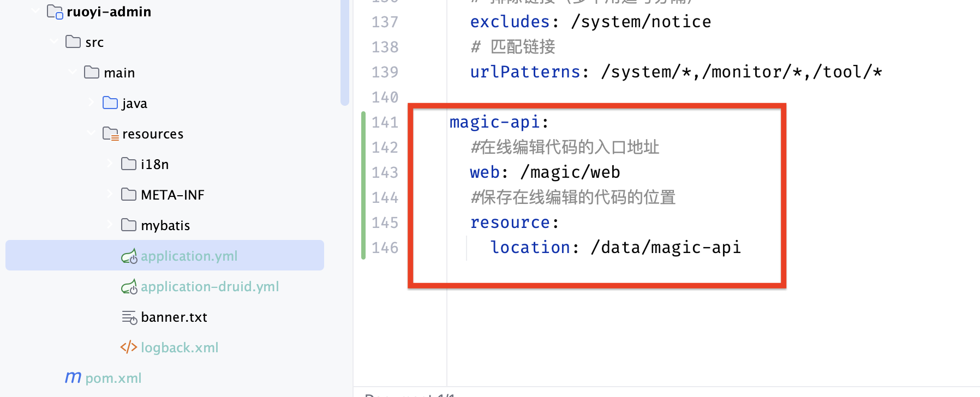Click the excludes key on line 137

510,22
